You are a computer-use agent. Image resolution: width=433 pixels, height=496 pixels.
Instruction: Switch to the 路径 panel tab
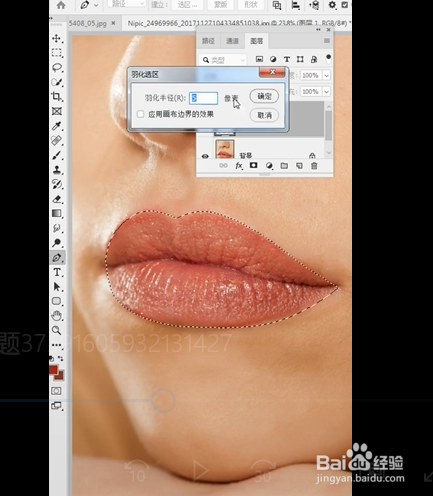click(208, 41)
